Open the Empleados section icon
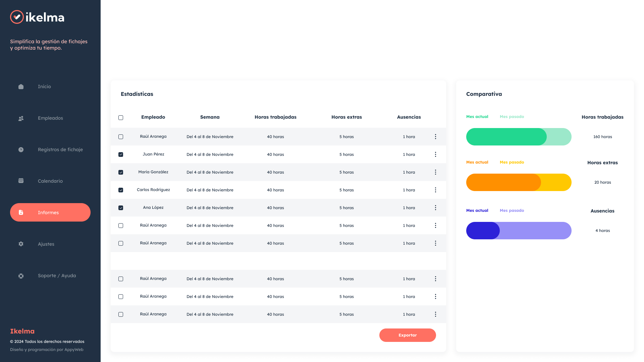 (x=21, y=118)
